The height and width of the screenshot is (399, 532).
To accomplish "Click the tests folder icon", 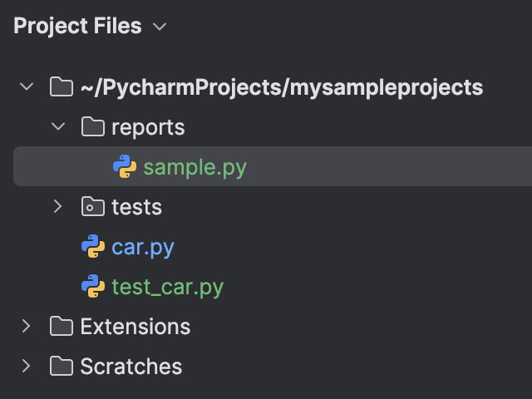I will [x=92, y=207].
